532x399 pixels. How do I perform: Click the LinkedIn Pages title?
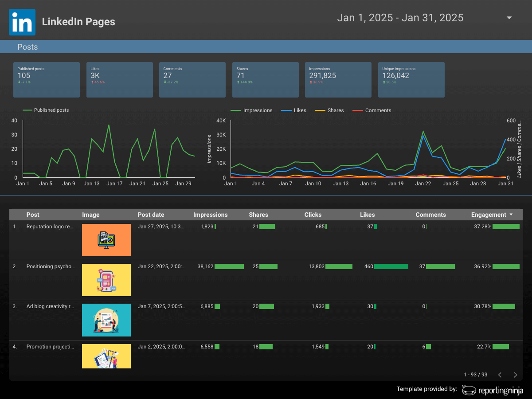coord(78,22)
